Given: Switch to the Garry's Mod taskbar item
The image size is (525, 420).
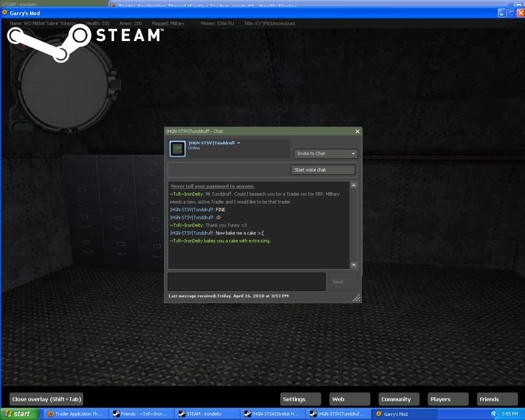Looking at the screenshot, I should (x=405, y=414).
